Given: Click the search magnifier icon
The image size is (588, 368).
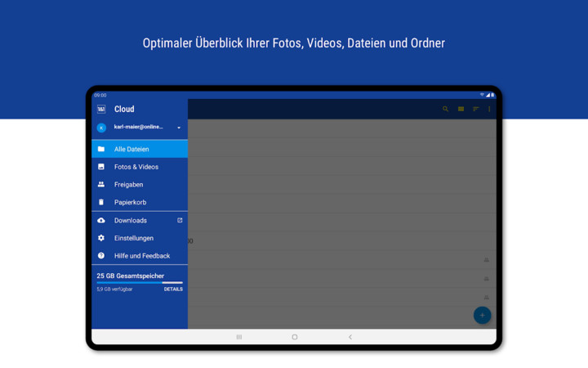Looking at the screenshot, I should pos(446,109).
